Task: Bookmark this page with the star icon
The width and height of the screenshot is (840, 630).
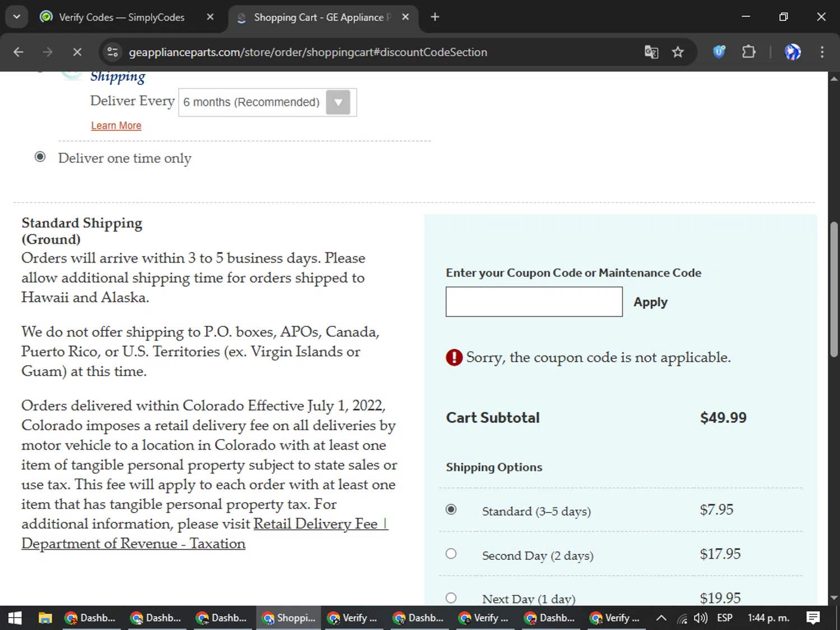Action: click(x=678, y=52)
